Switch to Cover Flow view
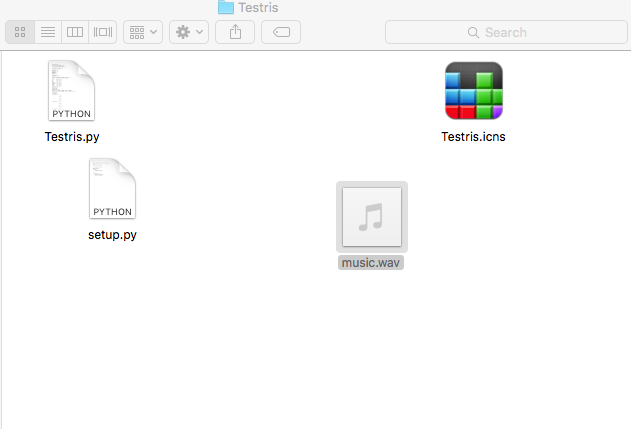 click(103, 32)
